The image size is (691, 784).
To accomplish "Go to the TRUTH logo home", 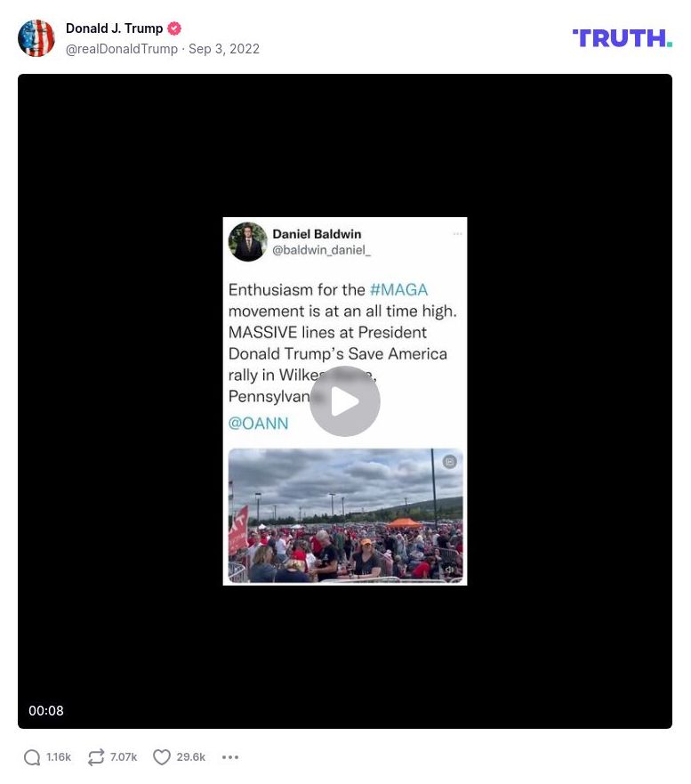I will point(622,38).
